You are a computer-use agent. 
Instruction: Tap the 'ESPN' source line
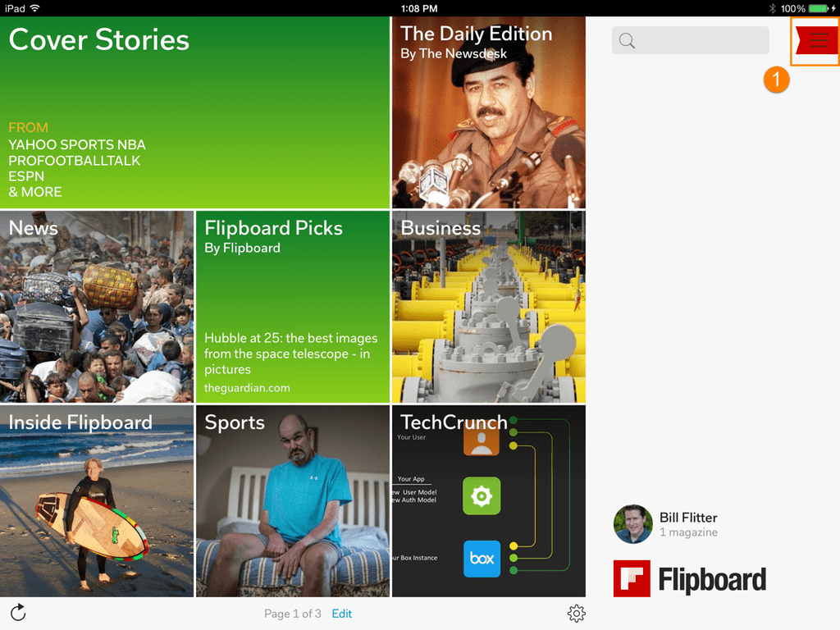[26, 176]
